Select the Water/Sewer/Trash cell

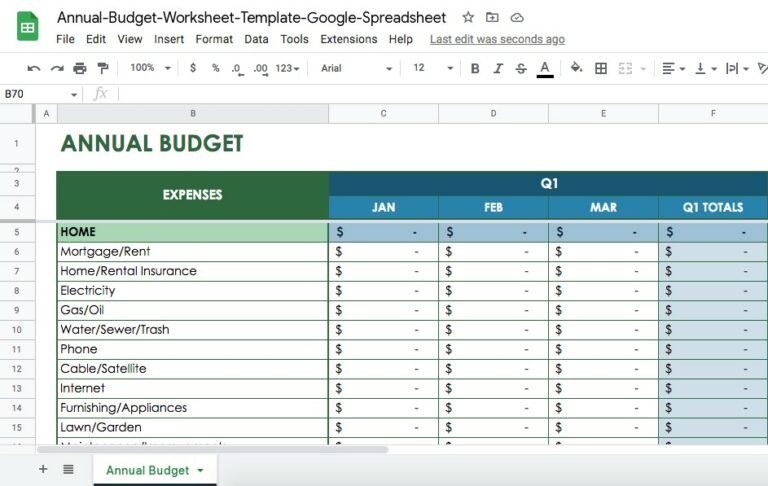(192, 330)
